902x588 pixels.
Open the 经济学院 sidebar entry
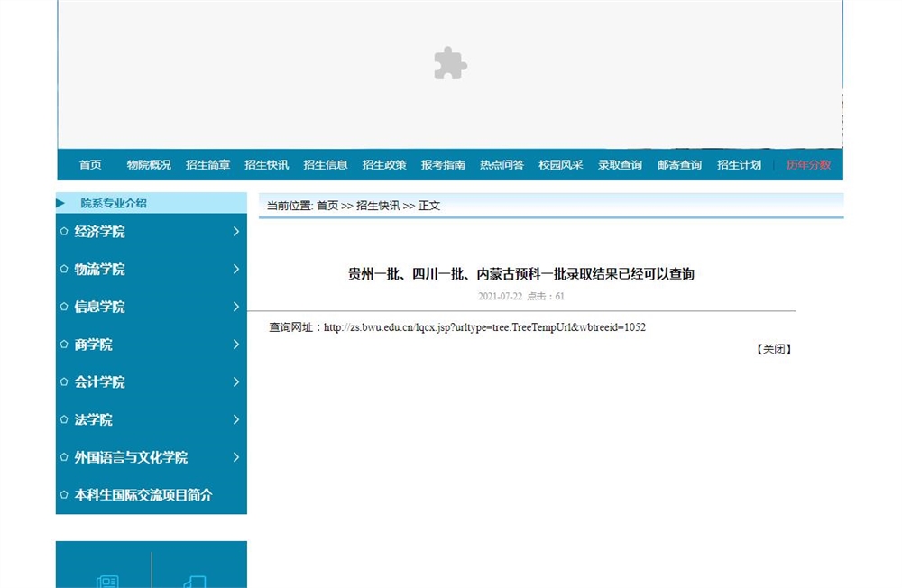[99, 232]
